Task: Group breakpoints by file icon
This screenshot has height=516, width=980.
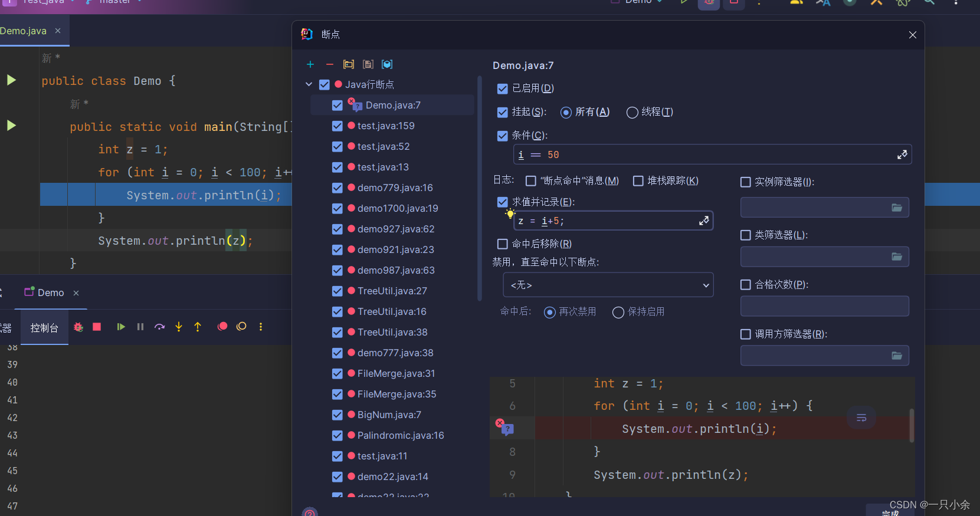Action: click(368, 64)
